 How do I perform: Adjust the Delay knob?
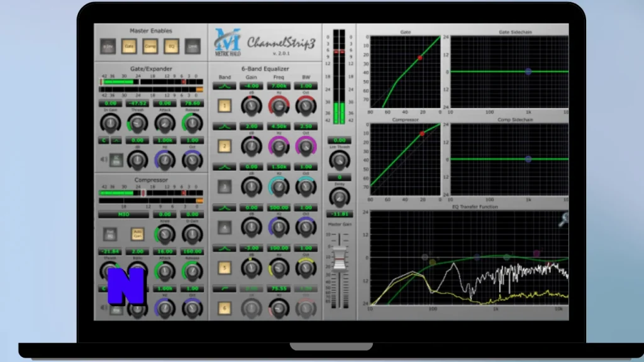(339, 197)
